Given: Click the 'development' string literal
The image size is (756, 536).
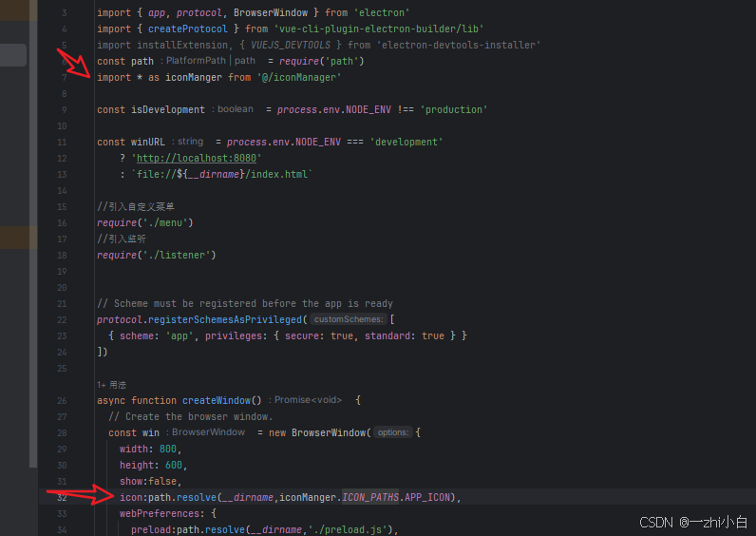Looking at the screenshot, I should [406, 142].
